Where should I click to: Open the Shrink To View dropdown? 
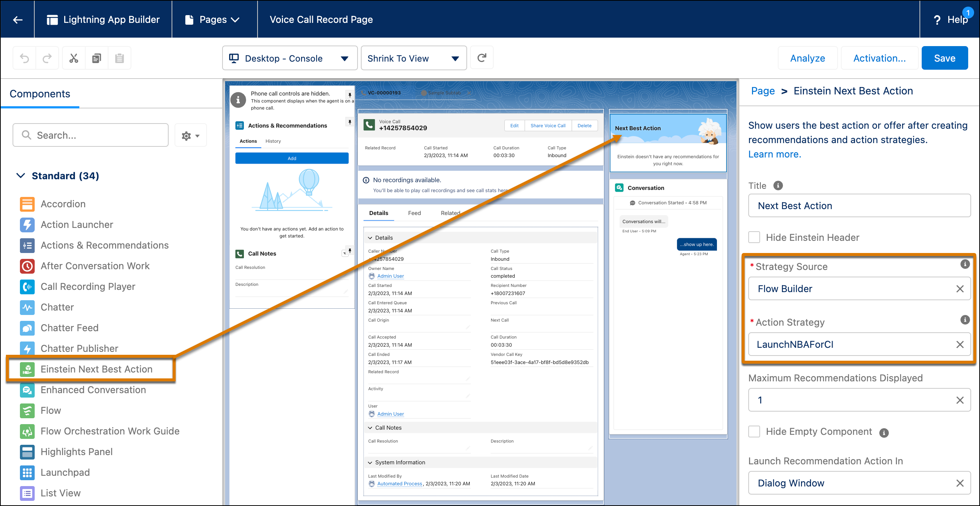[413, 58]
